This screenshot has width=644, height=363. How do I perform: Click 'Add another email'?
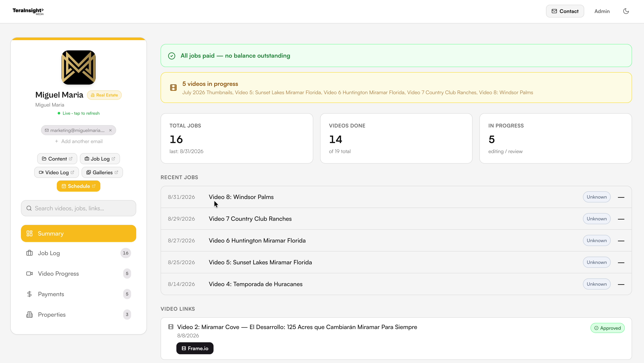[79, 141]
